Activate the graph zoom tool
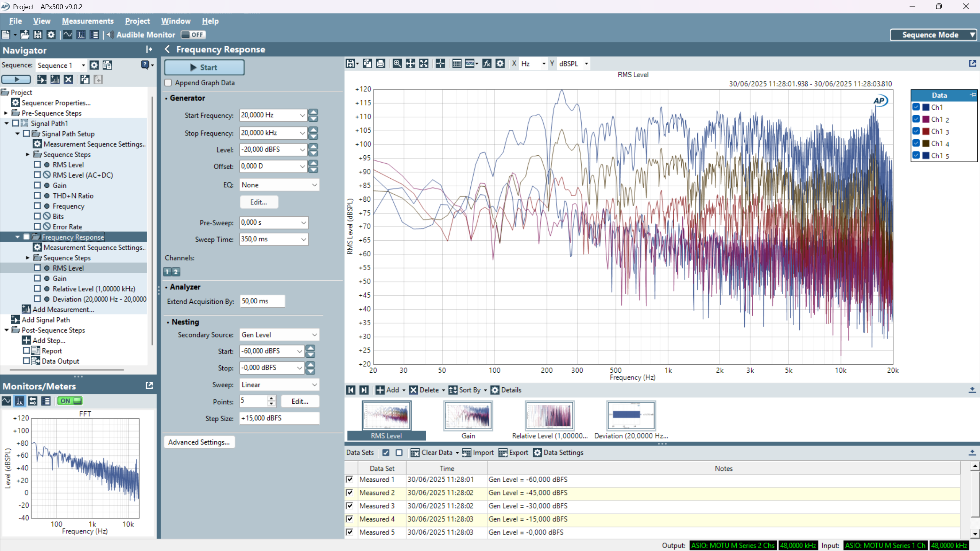The width and height of the screenshot is (980, 551). click(x=397, y=64)
